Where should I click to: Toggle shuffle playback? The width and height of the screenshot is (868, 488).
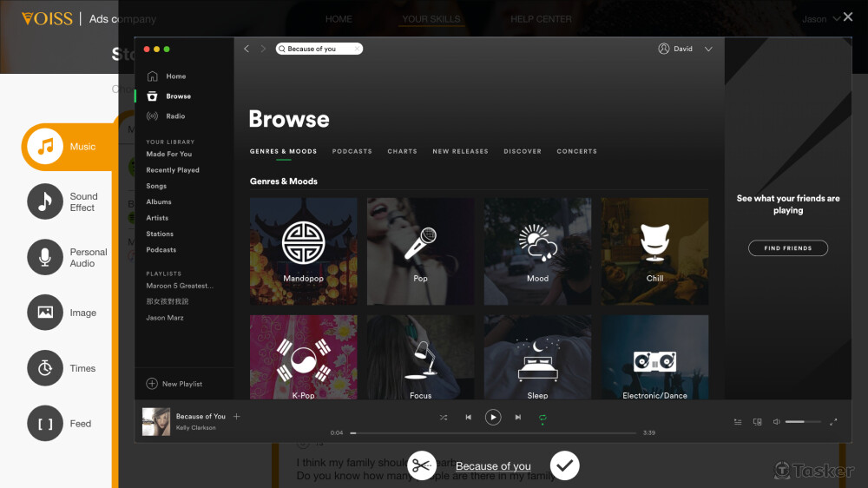444,418
